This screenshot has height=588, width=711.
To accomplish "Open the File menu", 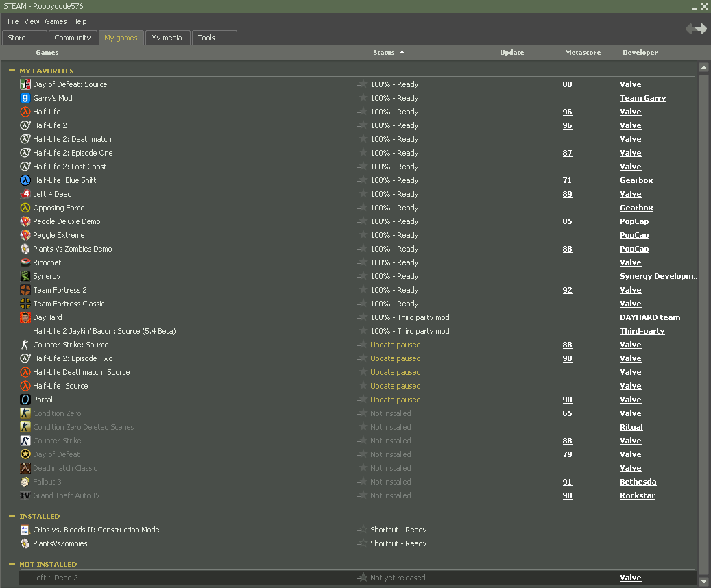I will (13, 21).
